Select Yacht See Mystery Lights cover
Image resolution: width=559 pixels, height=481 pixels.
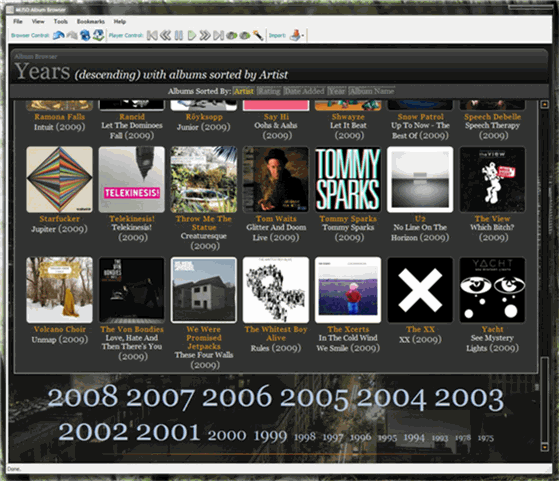(492, 290)
